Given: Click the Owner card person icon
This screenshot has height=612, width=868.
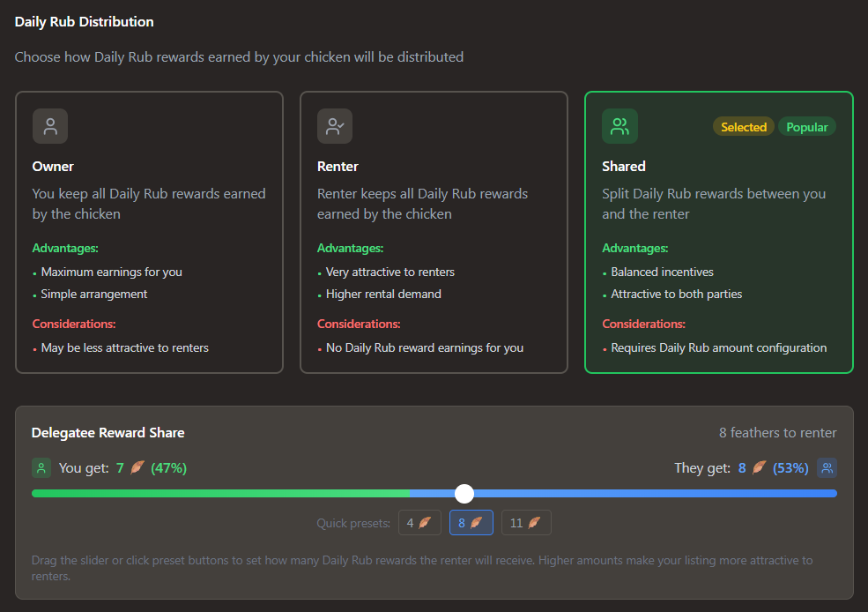Looking at the screenshot, I should click(x=50, y=126).
